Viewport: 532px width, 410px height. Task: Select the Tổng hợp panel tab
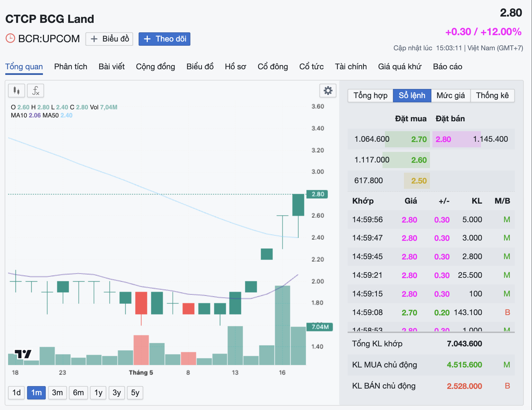(x=370, y=96)
